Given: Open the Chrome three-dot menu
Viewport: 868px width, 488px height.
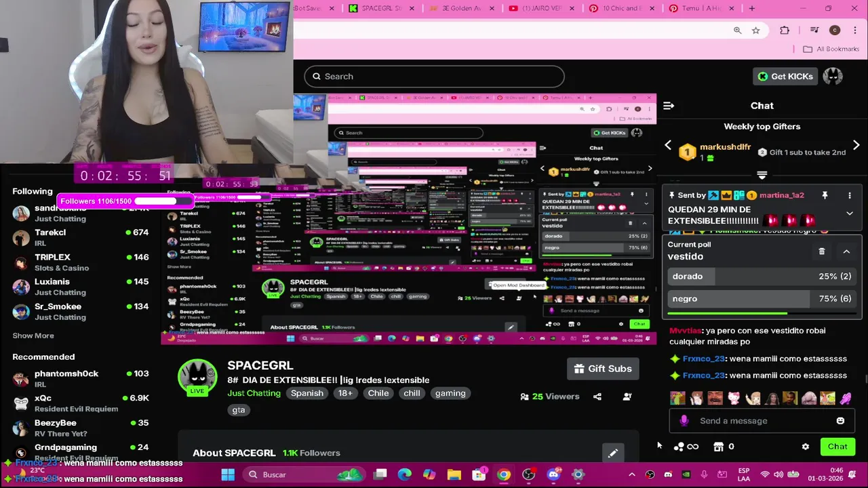Looking at the screenshot, I should tap(855, 30).
